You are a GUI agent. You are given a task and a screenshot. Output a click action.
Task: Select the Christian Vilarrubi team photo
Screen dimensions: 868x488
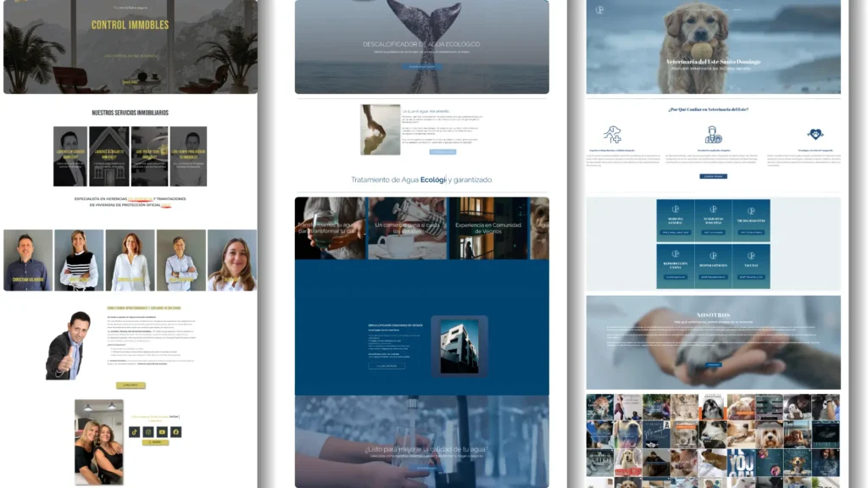click(x=28, y=260)
